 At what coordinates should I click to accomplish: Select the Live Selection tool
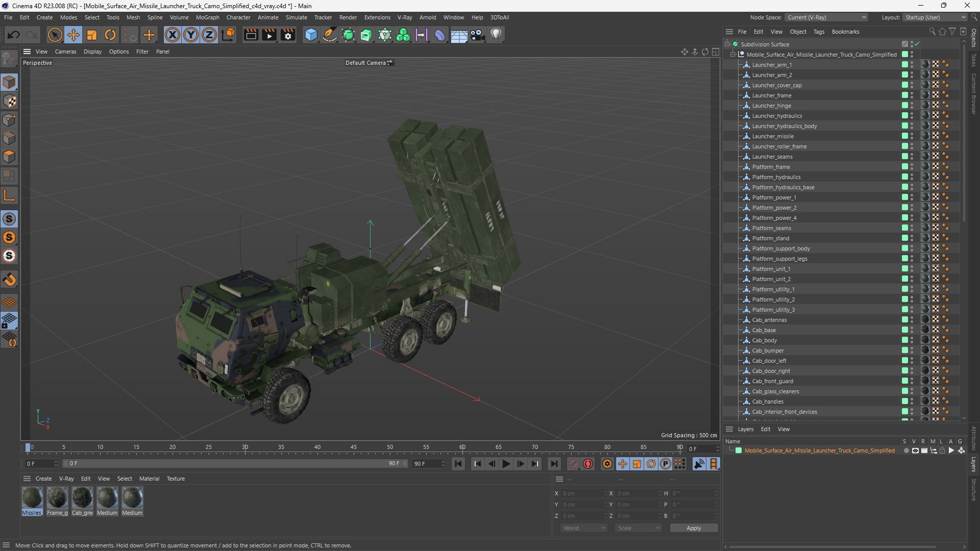tap(55, 35)
